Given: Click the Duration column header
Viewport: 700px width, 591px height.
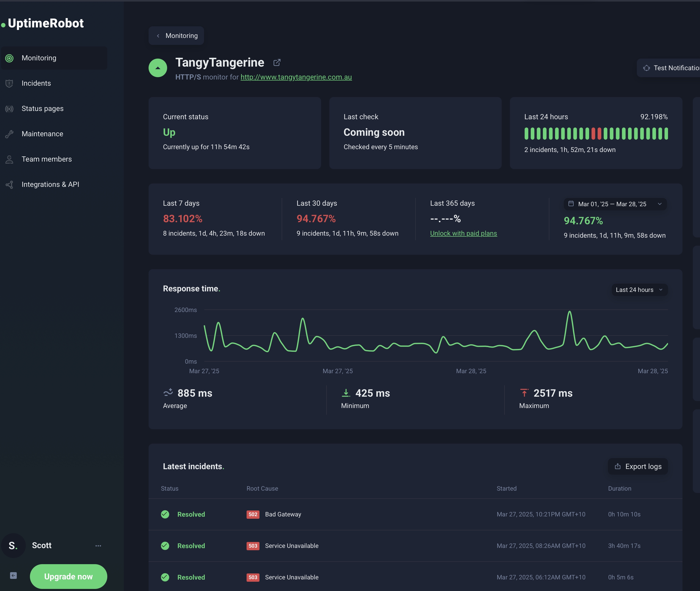Looking at the screenshot, I should coord(620,489).
